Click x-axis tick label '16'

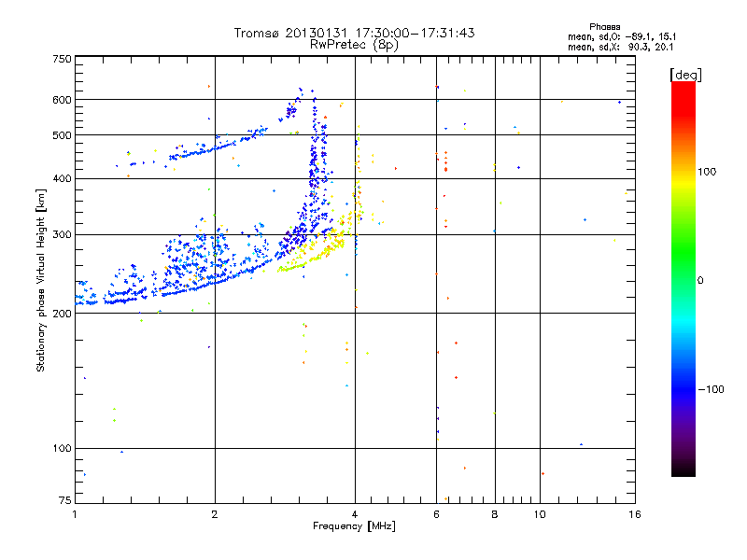coord(635,514)
